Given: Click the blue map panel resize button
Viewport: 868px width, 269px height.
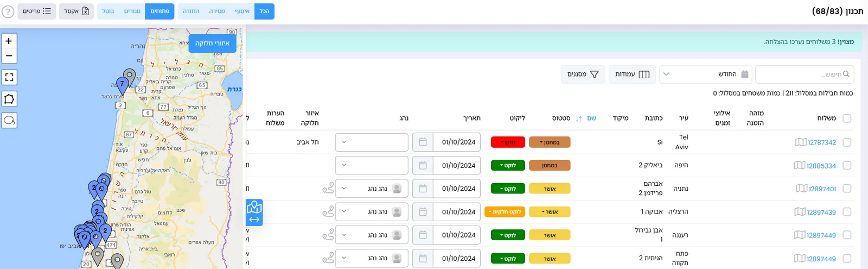Looking at the screenshot, I should pyautogui.click(x=254, y=212).
